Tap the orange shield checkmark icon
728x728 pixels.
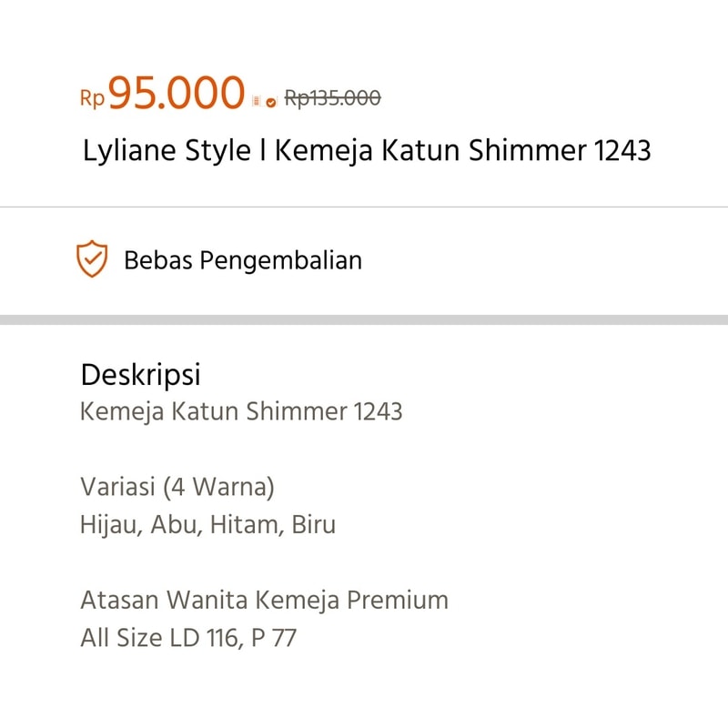click(x=92, y=259)
